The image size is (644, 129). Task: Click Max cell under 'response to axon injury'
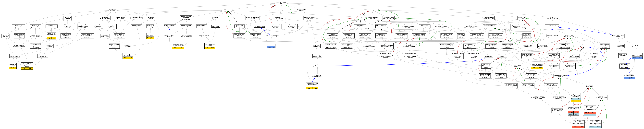tap(152, 38)
